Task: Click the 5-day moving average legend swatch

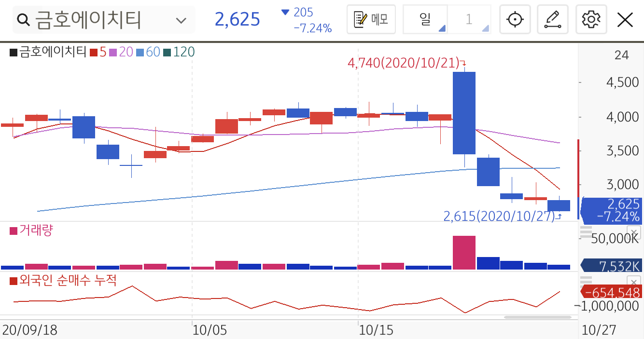Action: click(x=94, y=52)
